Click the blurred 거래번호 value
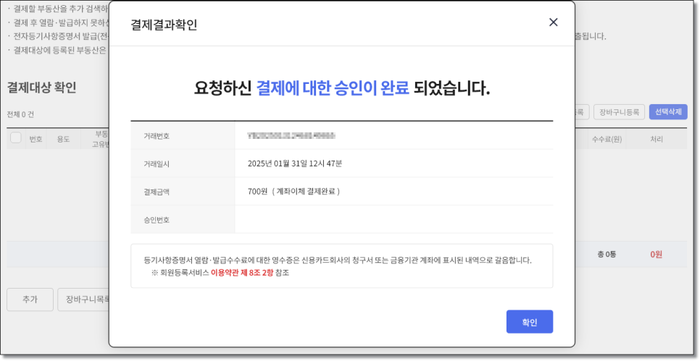Image resolution: width=700 pixels, height=361 pixels. [291, 135]
